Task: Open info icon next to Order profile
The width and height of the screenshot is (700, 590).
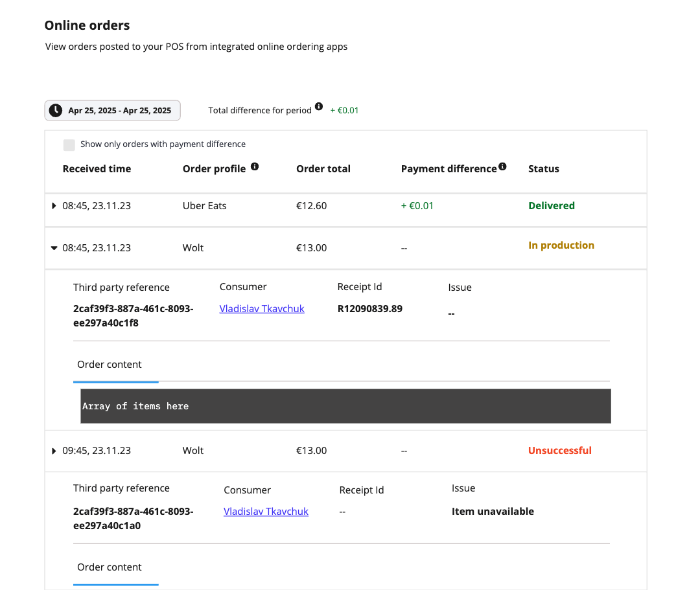Action: point(255,166)
